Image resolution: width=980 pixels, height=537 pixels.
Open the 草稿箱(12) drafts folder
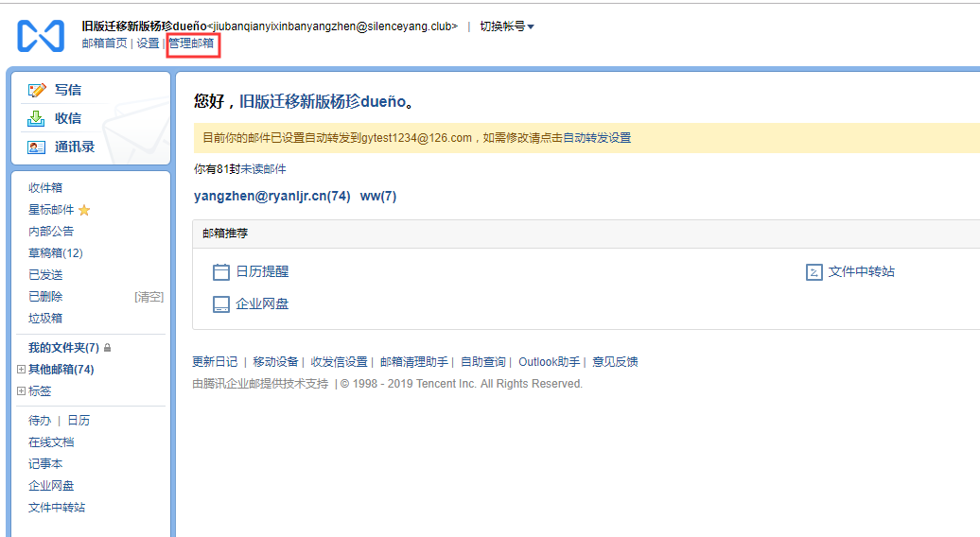[x=55, y=253]
